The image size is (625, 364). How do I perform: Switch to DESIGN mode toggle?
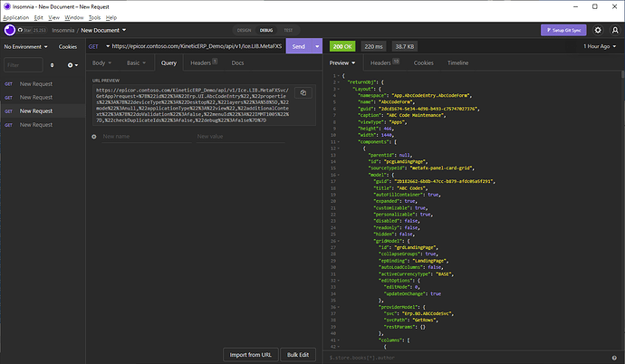(x=245, y=29)
